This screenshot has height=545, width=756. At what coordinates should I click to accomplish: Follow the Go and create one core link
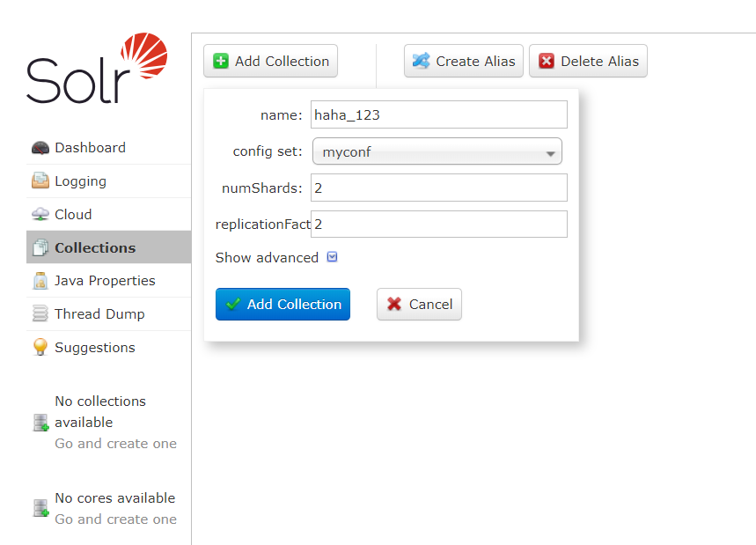coord(115,519)
